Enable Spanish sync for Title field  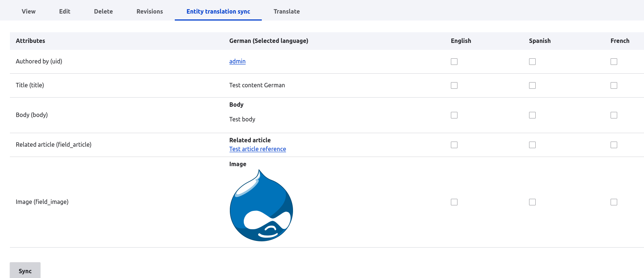coord(532,85)
